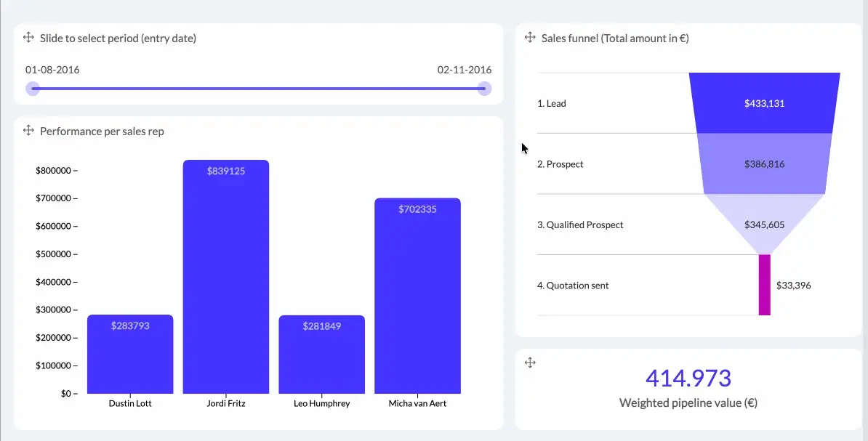868x441 pixels.
Task: Click the magenta Quotation sent funnel segment
Action: [x=765, y=285]
